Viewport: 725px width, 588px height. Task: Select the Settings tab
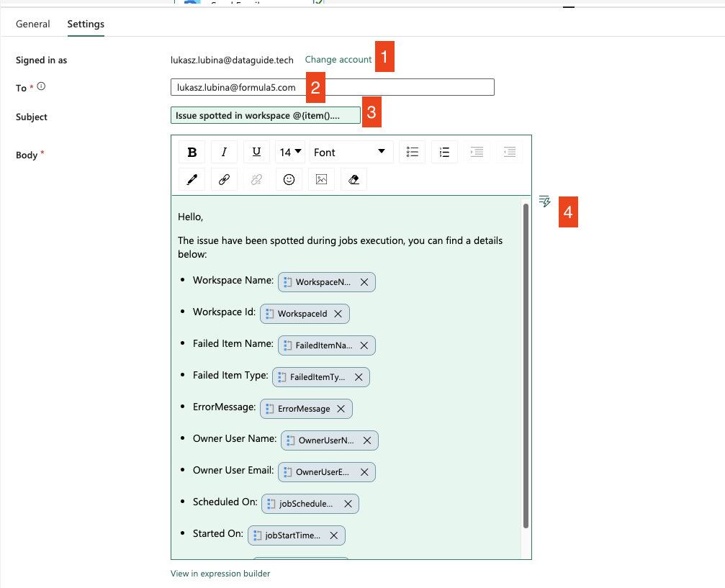(x=86, y=24)
